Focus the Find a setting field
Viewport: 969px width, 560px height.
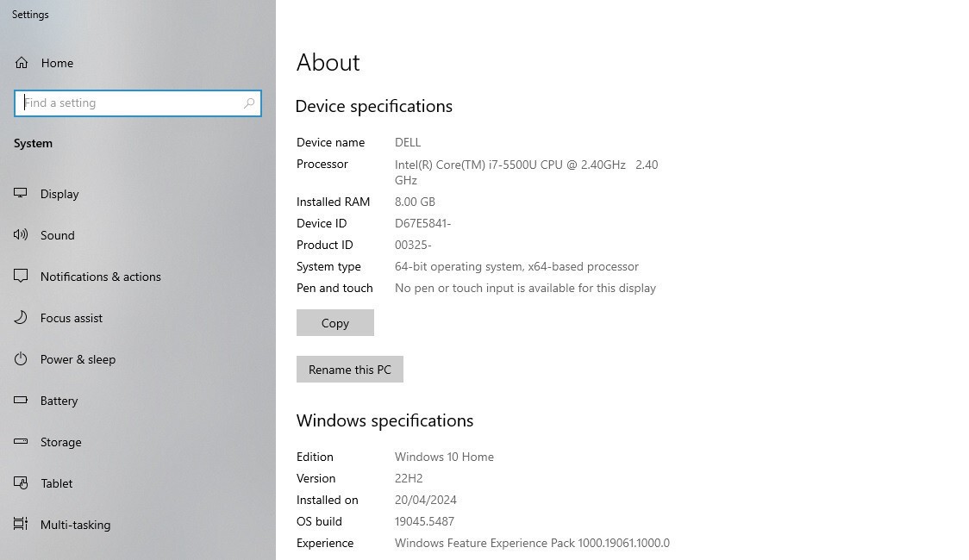138,103
